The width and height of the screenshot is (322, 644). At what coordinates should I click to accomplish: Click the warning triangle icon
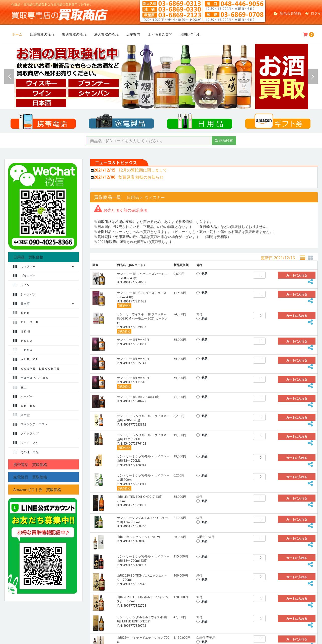pos(98,209)
